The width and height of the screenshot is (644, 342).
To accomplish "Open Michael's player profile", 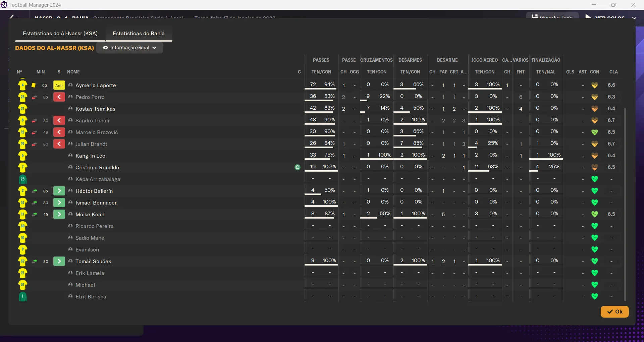I will pyautogui.click(x=85, y=285).
